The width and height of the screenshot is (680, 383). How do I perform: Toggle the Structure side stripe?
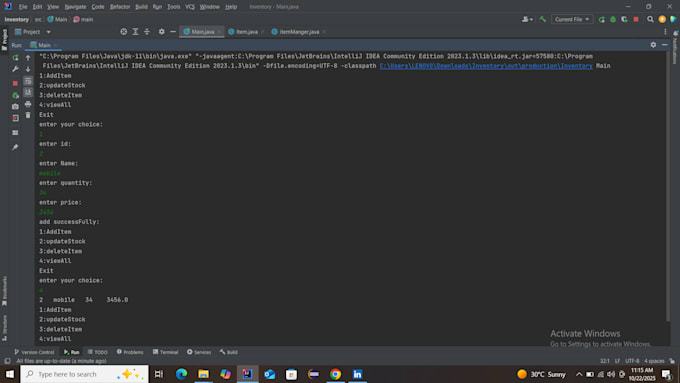[5, 327]
